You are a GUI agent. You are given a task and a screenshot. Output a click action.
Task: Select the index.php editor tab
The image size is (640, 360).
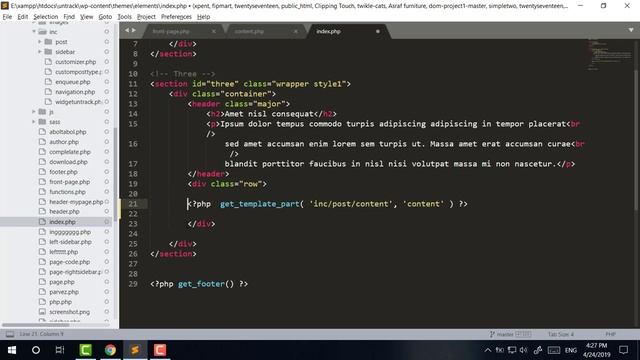329,31
